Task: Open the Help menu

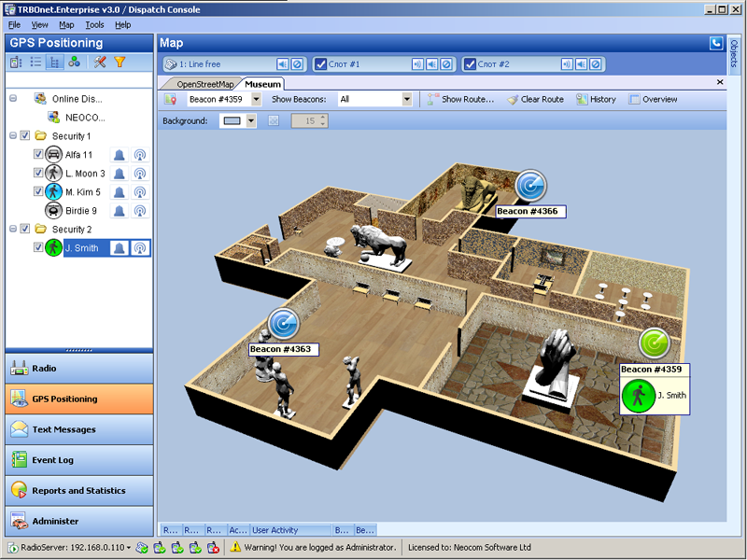Action: [x=123, y=25]
